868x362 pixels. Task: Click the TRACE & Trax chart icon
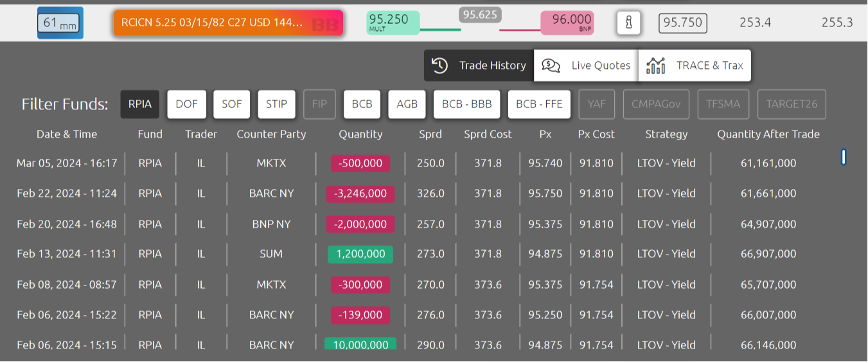(655, 66)
